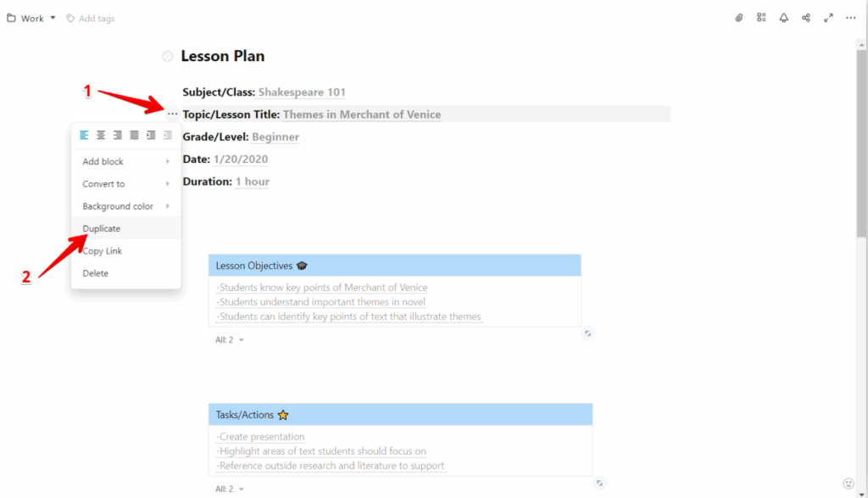Open the share icon
Viewport: 868px width, 498px height.
pos(806,17)
